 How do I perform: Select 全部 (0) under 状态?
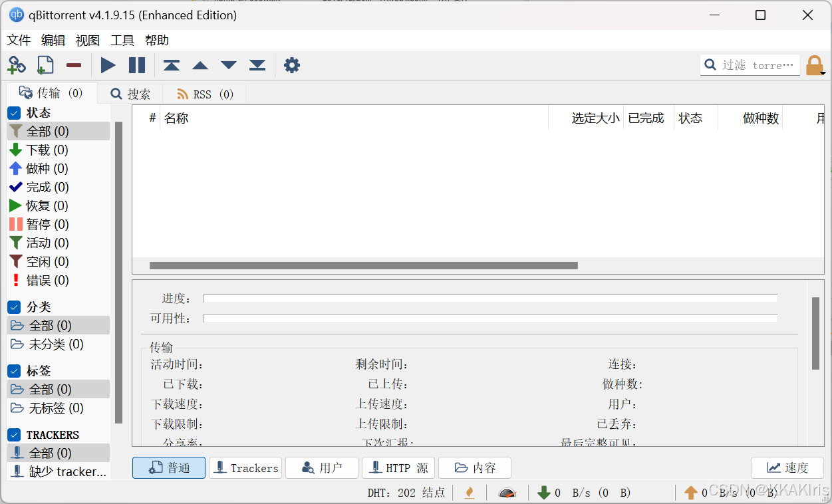(59, 132)
